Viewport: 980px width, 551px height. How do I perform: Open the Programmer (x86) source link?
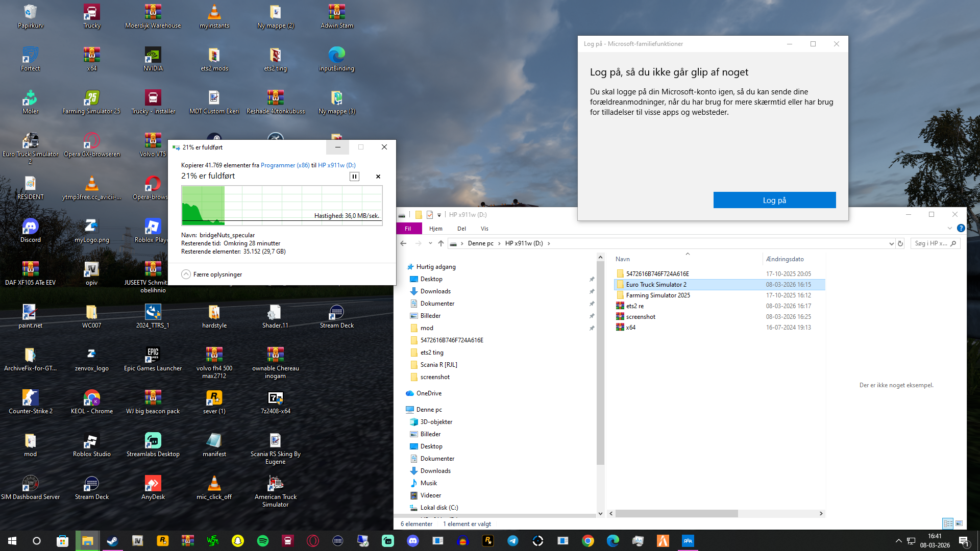point(285,165)
